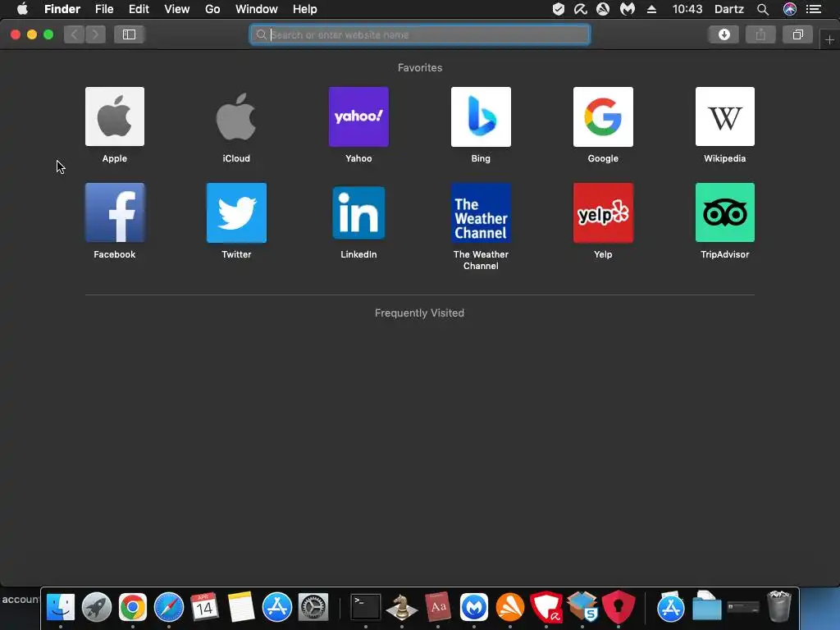840x630 pixels.
Task: Open the Apple favorite tile
Action: 115,116
